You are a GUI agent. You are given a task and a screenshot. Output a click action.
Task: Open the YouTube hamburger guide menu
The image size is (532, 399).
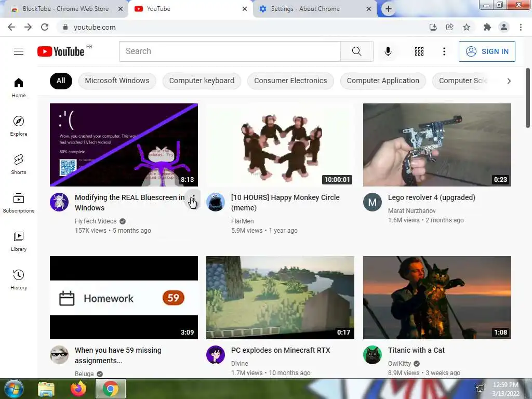pyautogui.click(x=19, y=51)
